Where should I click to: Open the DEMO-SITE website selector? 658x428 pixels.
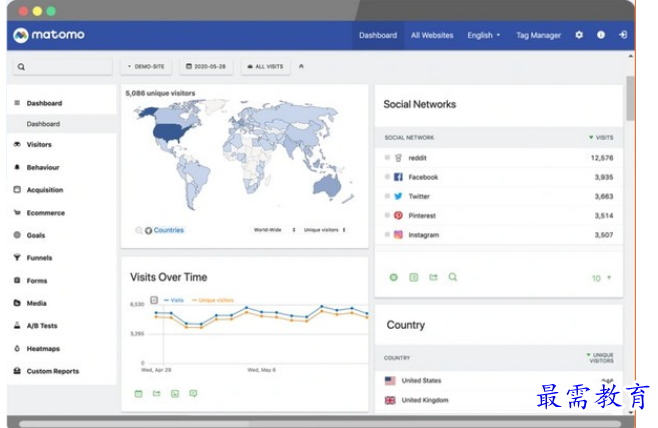click(146, 66)
